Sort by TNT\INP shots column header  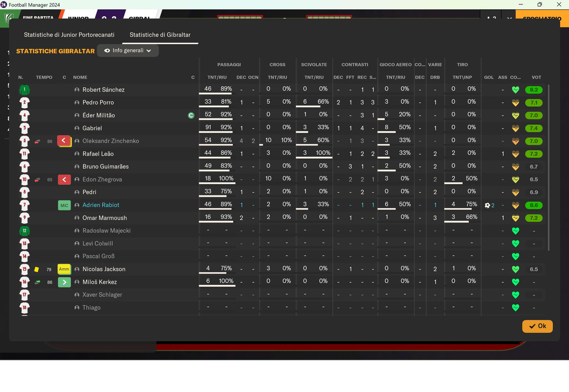[462, 77]
